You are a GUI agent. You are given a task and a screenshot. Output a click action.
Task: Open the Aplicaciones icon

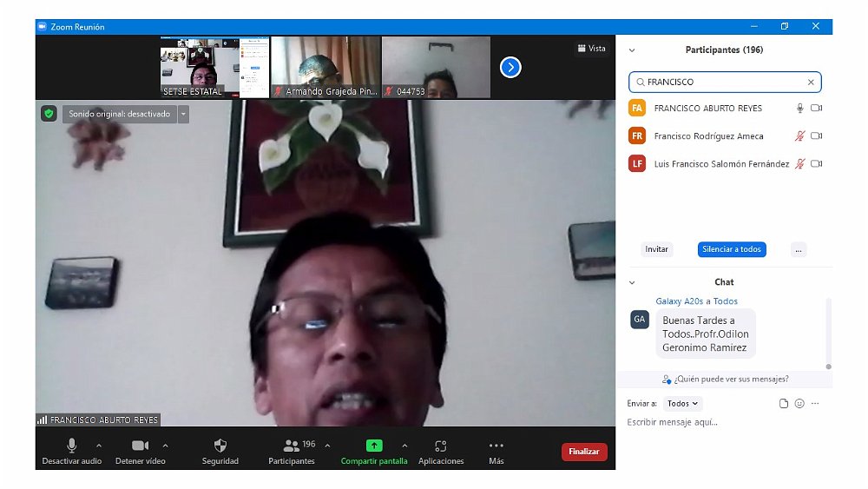tap(441, 446)
